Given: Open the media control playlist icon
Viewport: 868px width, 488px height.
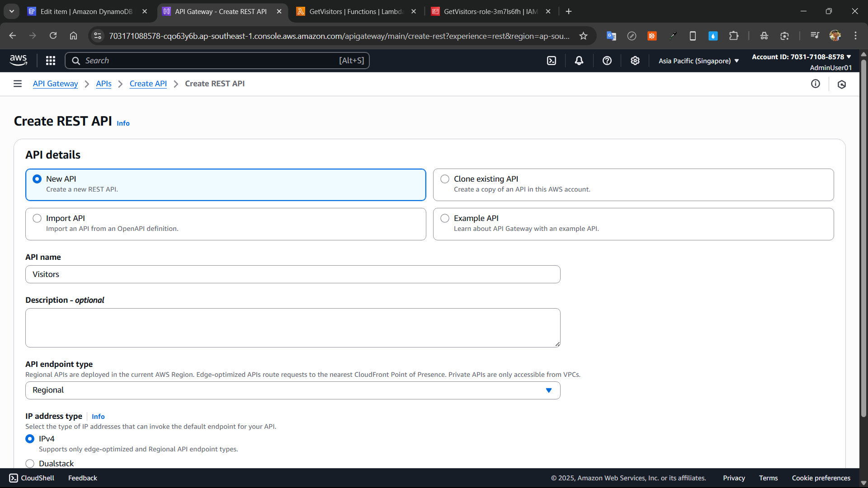Looking at the screenshot, I should coord(815,36).
